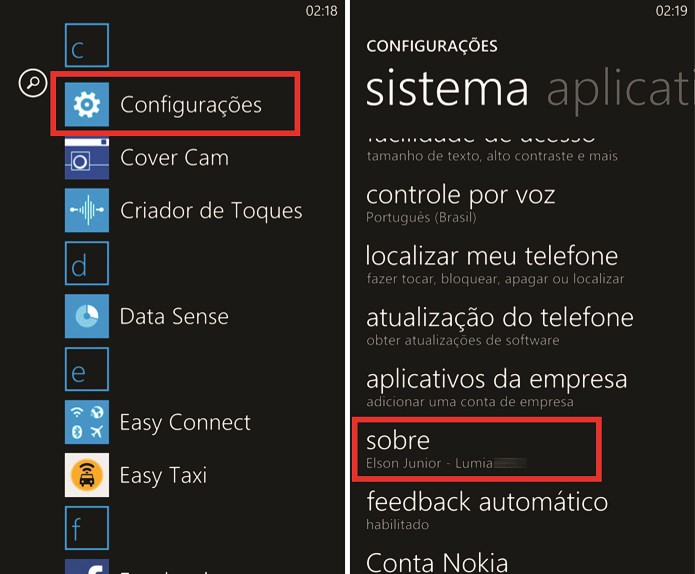
Task: Open the Criador de Toques icon
Action: pos(87,211)
